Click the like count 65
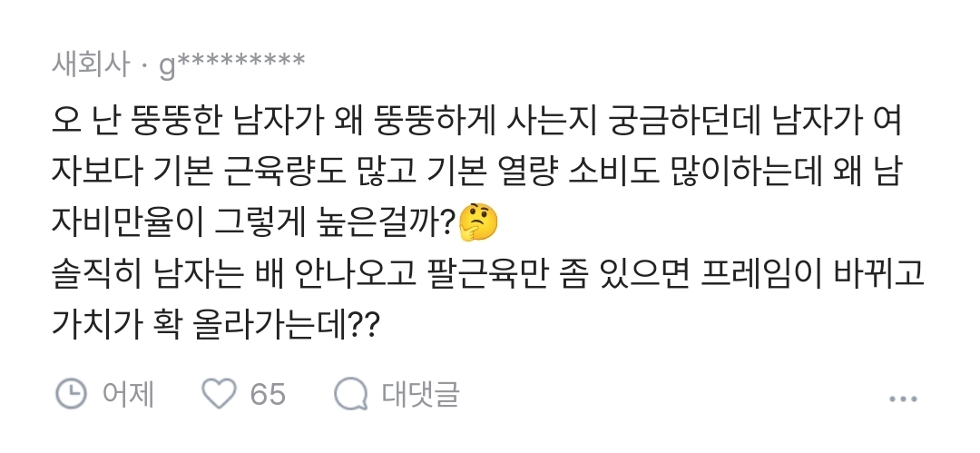Image resolution: width=980 pixels, height=453 pixels. tap(268, 394)
